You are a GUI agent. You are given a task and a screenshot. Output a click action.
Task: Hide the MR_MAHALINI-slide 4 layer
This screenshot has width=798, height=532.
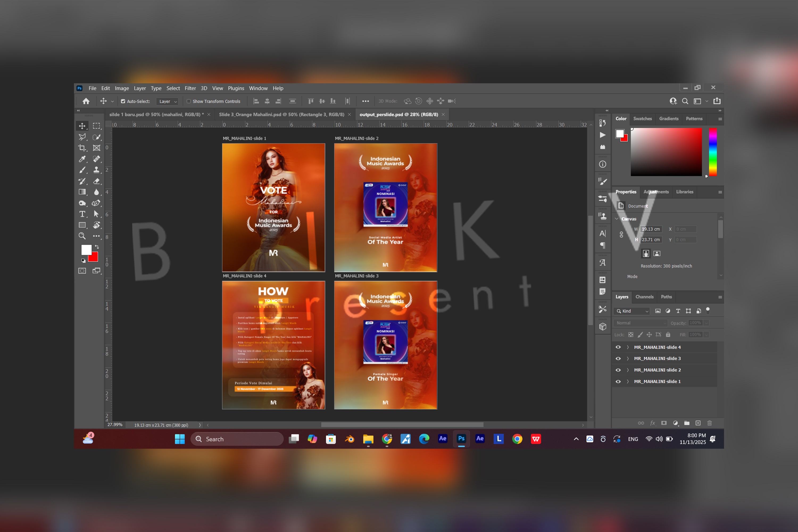point(618,347)
